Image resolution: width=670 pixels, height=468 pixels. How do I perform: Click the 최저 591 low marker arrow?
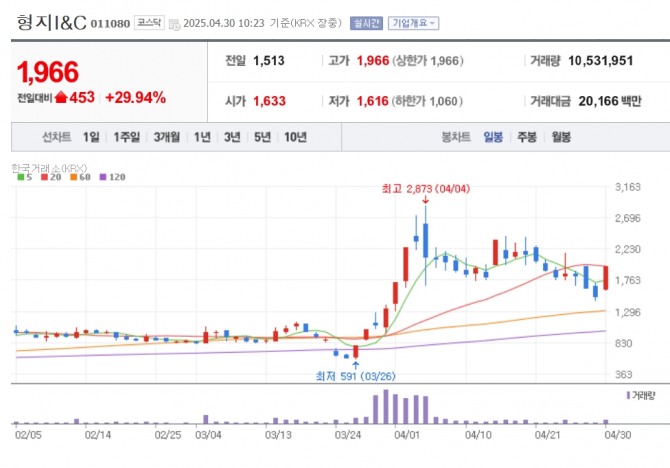click(x=356, y=365)
